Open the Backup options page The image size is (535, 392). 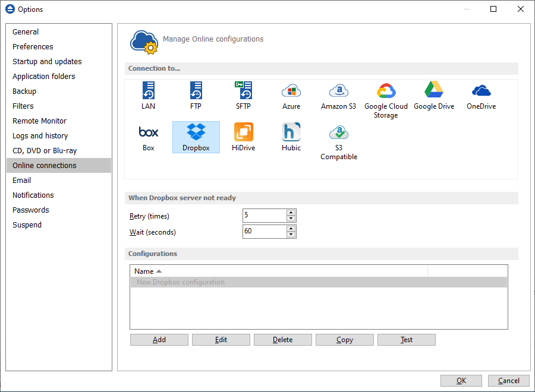pos(59,91)
